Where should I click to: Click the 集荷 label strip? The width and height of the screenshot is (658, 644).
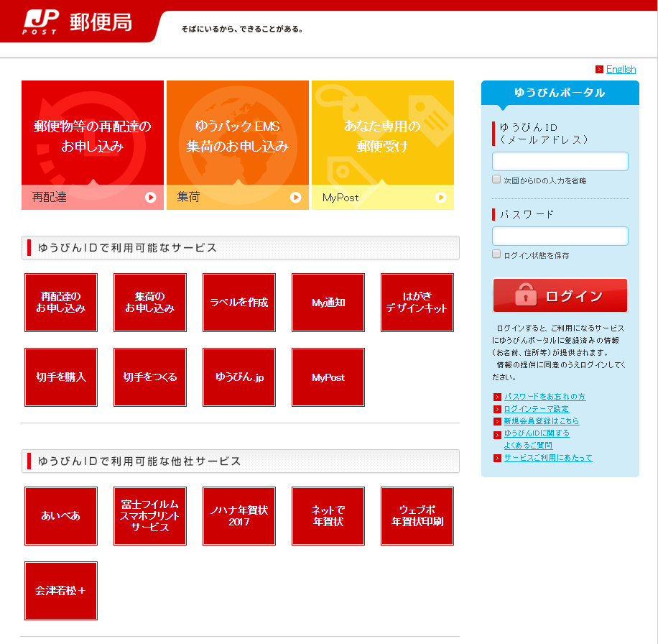(x=238, y=197)
